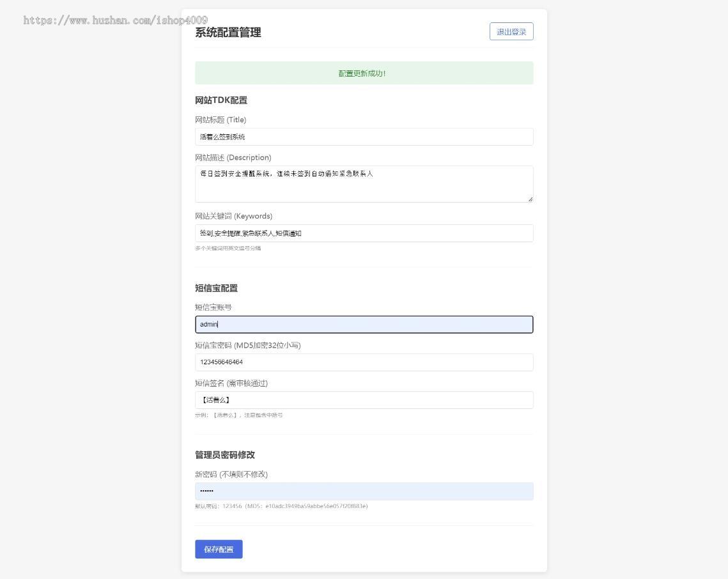Click the 多个关键词用英文逗号分隔 hint text

pyautogui.click(x=228, y=249)
